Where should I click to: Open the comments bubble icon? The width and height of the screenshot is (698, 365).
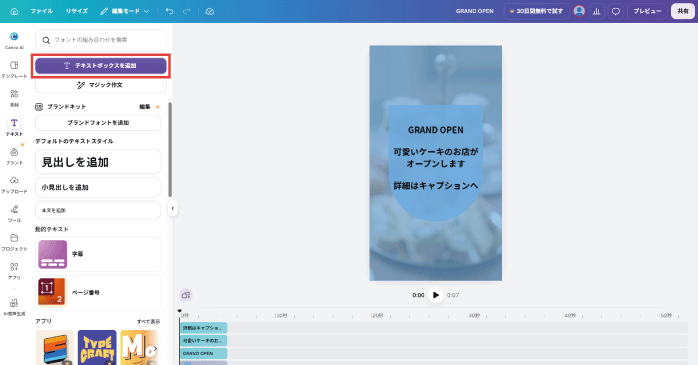616,11
